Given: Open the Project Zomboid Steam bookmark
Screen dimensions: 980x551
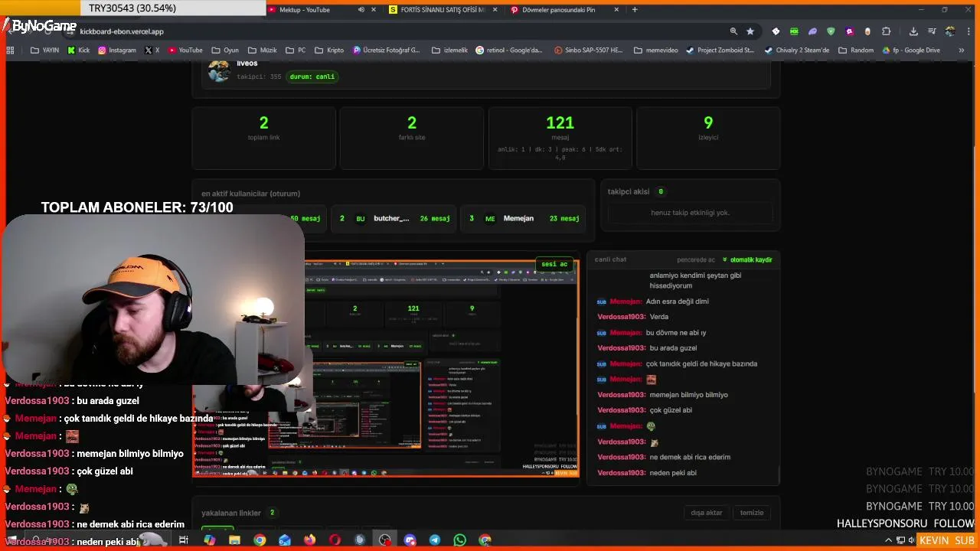Looking at the screenshot, I should tap(720, 51).
